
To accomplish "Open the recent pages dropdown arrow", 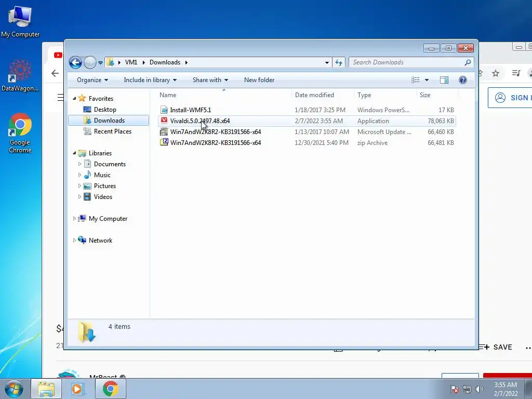I will pyautogui.click(x=100, y=63).
